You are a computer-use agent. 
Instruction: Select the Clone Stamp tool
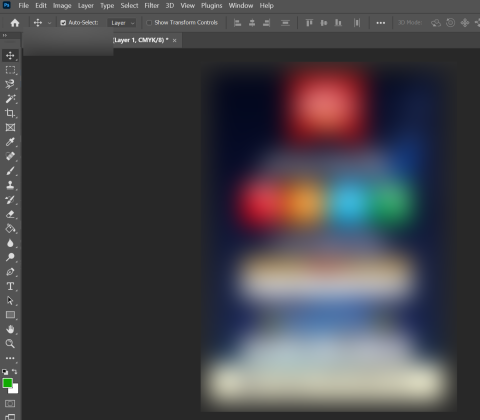pyautogui.click(x=10, y=185)
